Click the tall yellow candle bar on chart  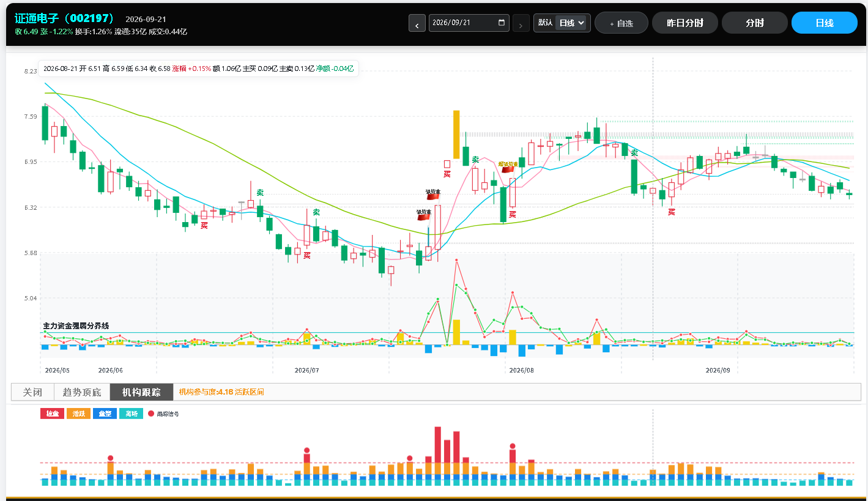456,134
